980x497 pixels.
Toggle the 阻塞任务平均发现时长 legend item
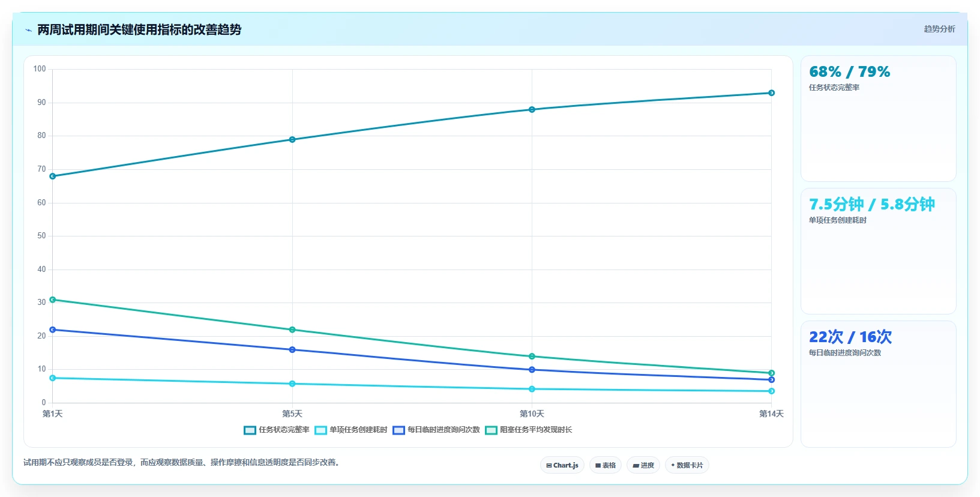coord(529,430)
